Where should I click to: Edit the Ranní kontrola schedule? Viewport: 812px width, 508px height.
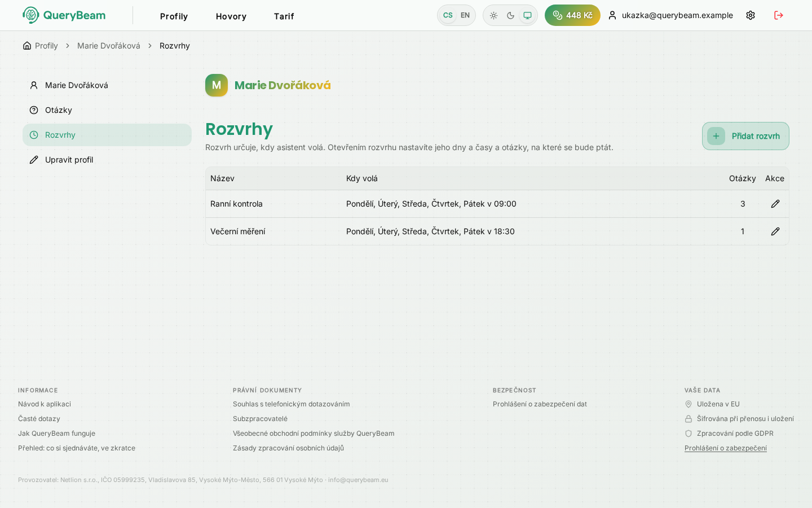point(775,204)
